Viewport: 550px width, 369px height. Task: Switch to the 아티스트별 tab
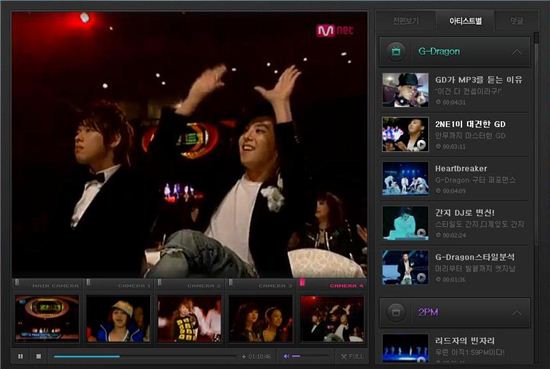click(465, 21)
